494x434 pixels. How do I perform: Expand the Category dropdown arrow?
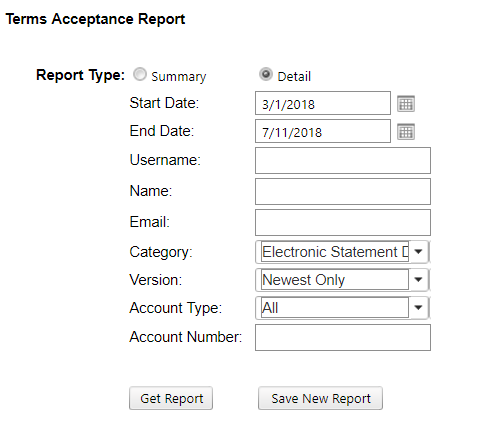418,252
